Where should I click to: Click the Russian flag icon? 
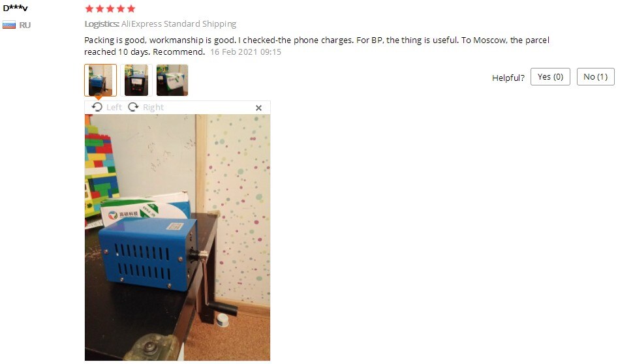9,25
